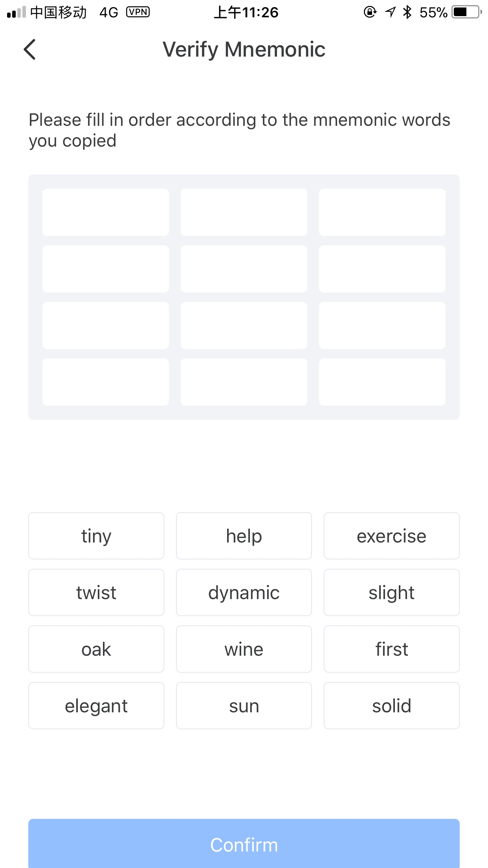
Task: Tap the rotation lock status icon
Action: tap(370, 12)
